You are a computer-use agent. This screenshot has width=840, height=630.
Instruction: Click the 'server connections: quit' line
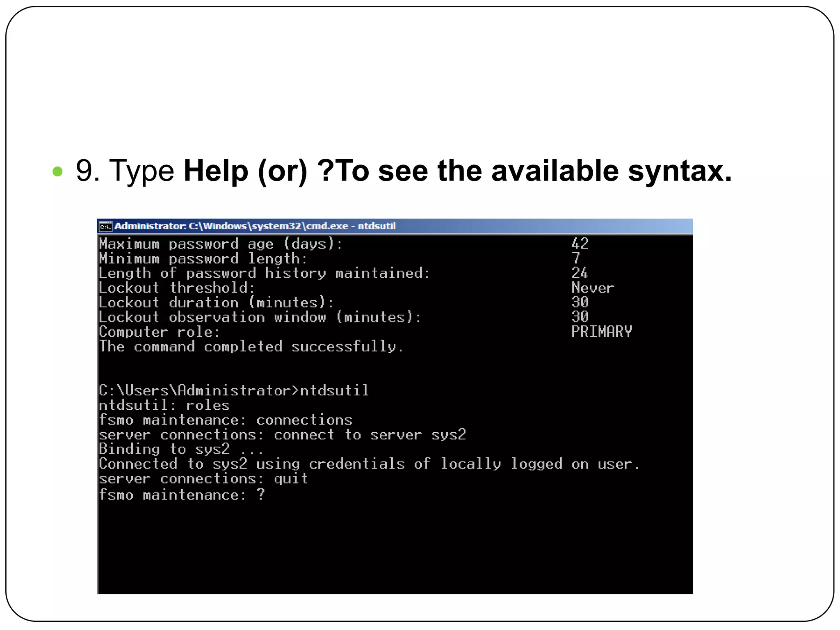coord(203,479)
